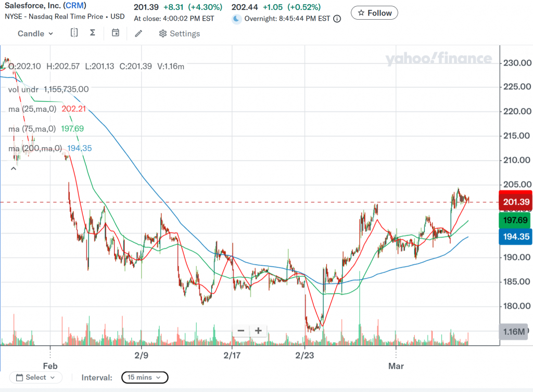Select the ma (75,ma,0) indicator label
The height and width of the screenshot is (392, 533).
(32, 129)
